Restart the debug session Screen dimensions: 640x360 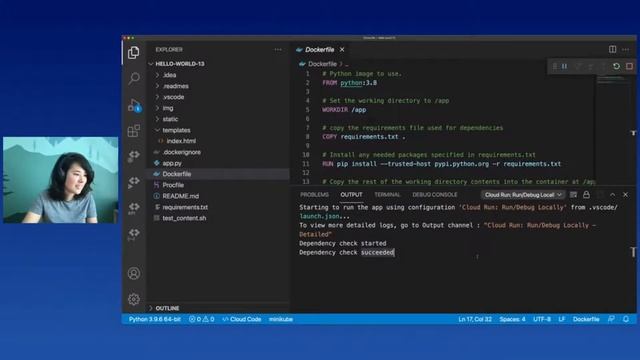[616, 66]
